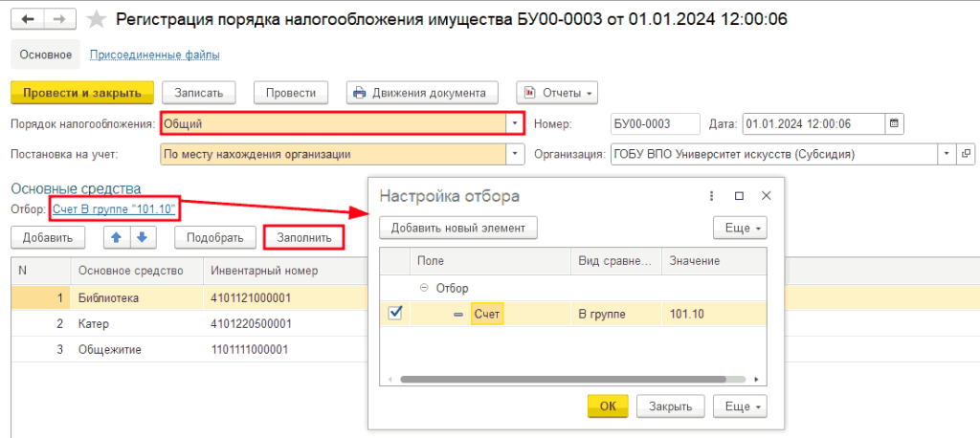Click inventory number 1101111000001
The image size is (980, 438).
click(250, 349)
